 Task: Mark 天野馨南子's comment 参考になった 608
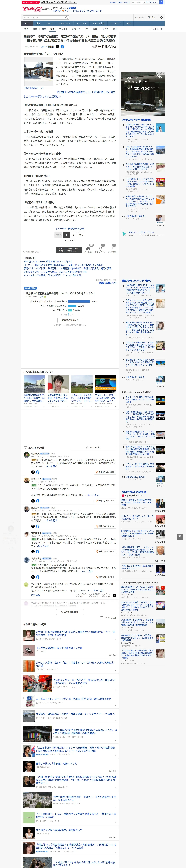tap(105, 552)
